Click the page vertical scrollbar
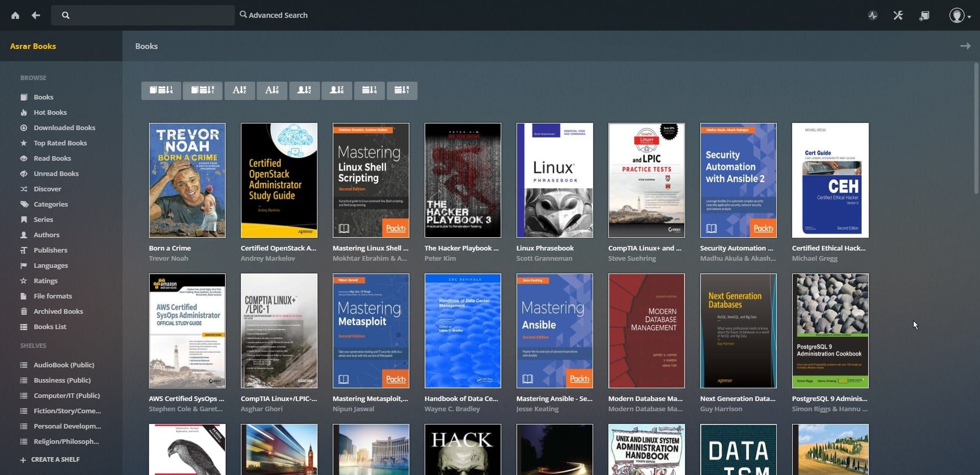Screen dimensions: 980x475 (x=976, y=128)
